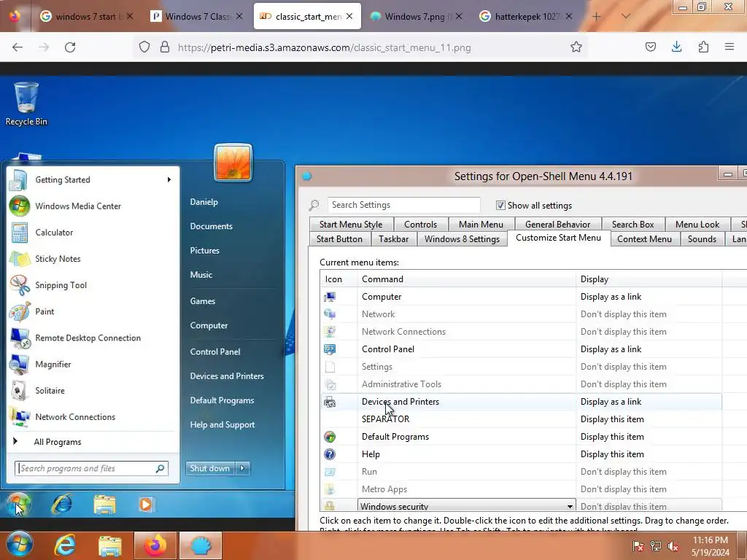Open Sounds settings tab
Screen dimensions: 747x560
[x=702, y=239]
